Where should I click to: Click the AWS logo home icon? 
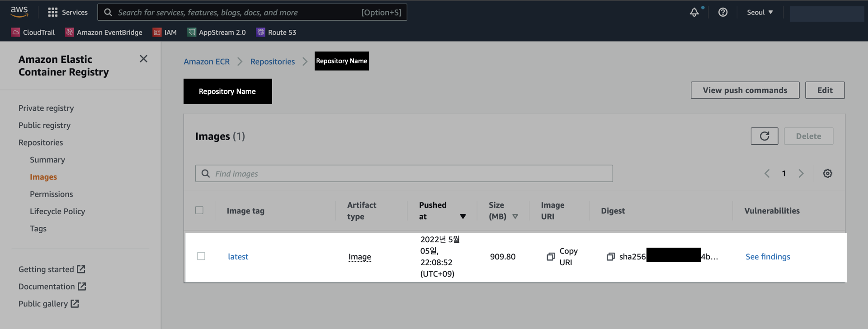(19, 12)
